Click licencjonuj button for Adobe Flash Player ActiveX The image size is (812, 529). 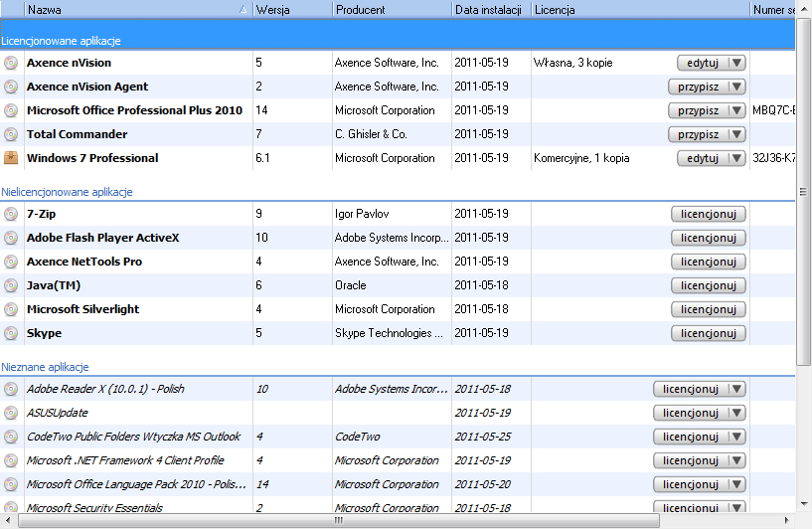pyautogui.click(x=709, y=238)
